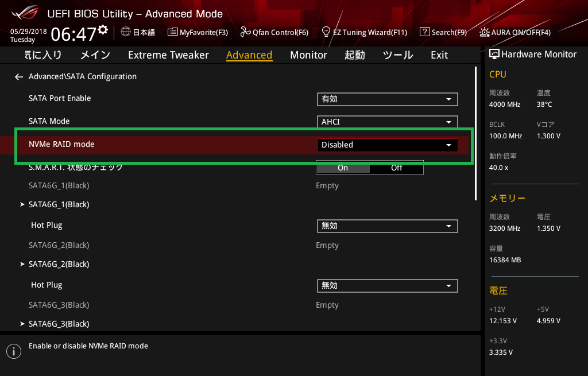Select the NVMe RAID mode row label

point(61,144)
